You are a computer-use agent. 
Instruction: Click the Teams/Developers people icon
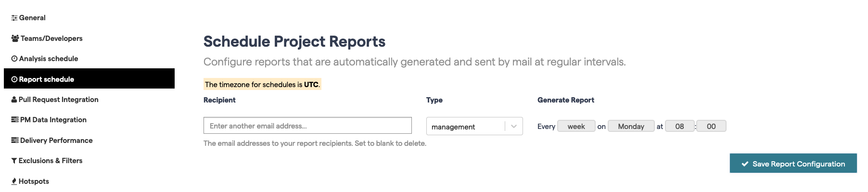click(15, 38)
